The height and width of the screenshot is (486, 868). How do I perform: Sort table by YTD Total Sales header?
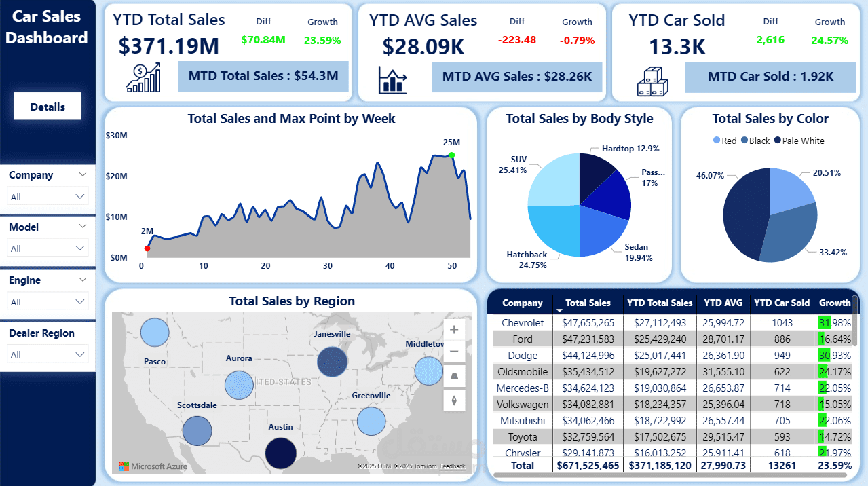click(x=660, y=303)
